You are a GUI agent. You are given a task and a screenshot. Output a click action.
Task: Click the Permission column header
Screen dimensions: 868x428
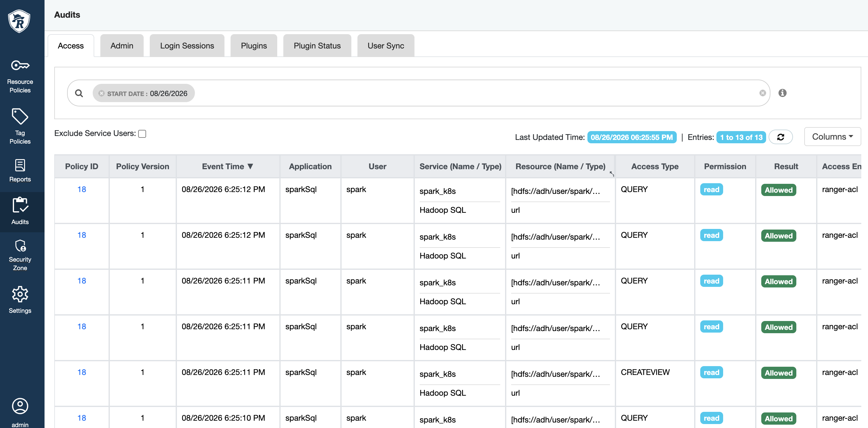coord(725,166)
